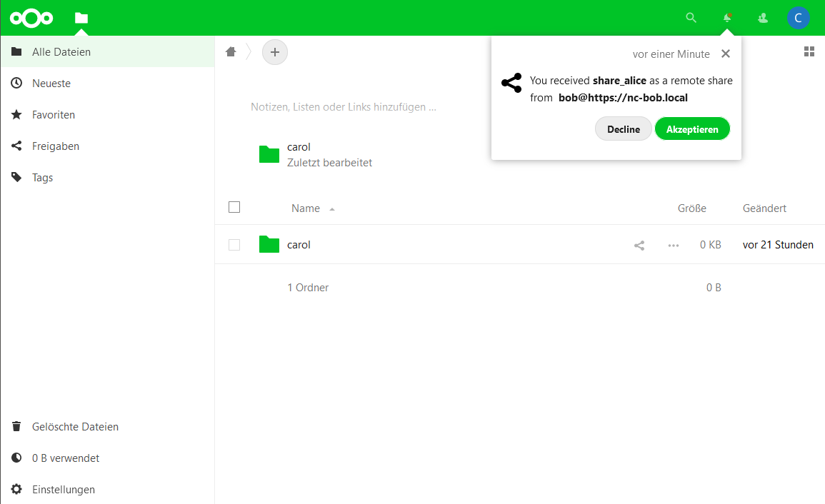Image resolution: width=825 pixels, height=504 pixels.
Task: Open Favoriten in sidebar
Action: [x=107, y=115]
